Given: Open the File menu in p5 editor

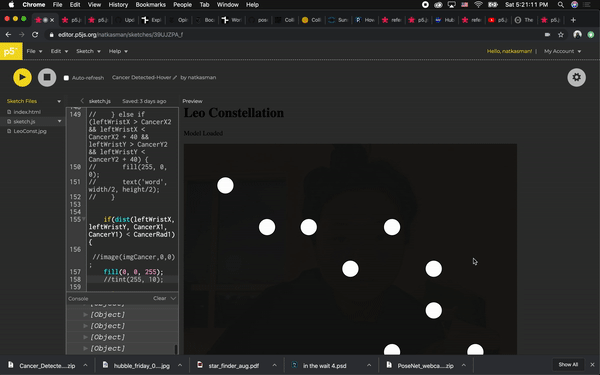Looking at the screenshot, I should [x=34, y=51].
